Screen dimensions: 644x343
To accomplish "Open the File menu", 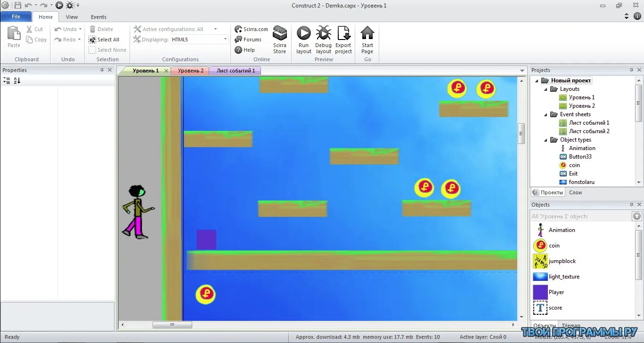I will 16,16.
